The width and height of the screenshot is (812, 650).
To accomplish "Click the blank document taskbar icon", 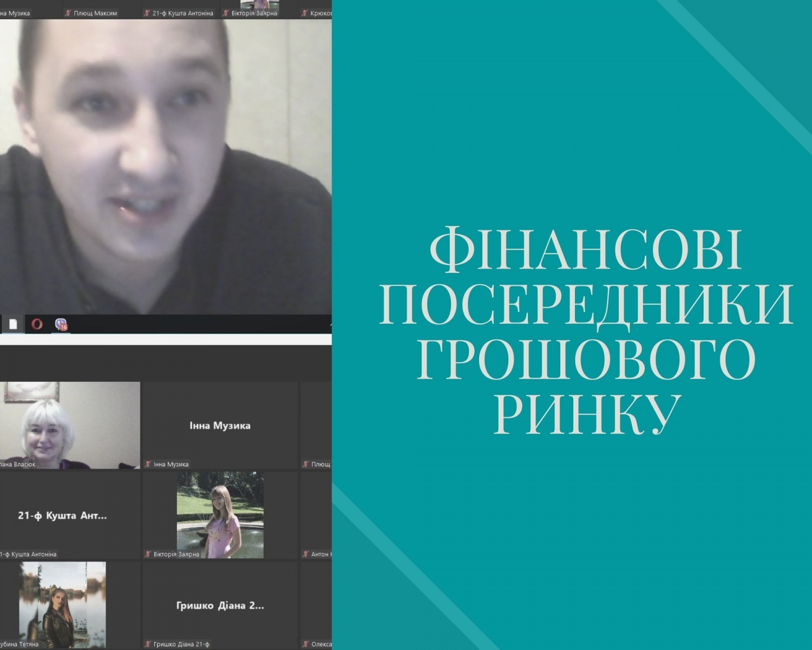I will click(x=13, y=324).
